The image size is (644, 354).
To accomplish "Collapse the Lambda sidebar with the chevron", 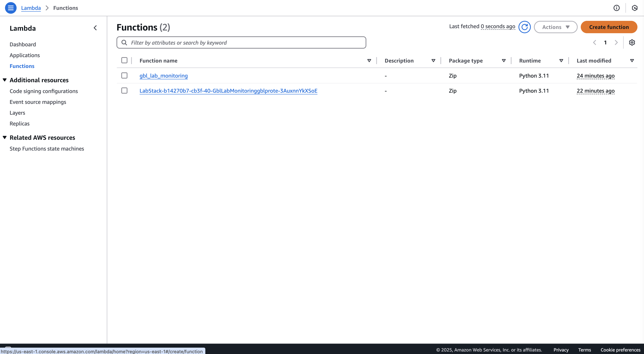I will coord(95,28).
